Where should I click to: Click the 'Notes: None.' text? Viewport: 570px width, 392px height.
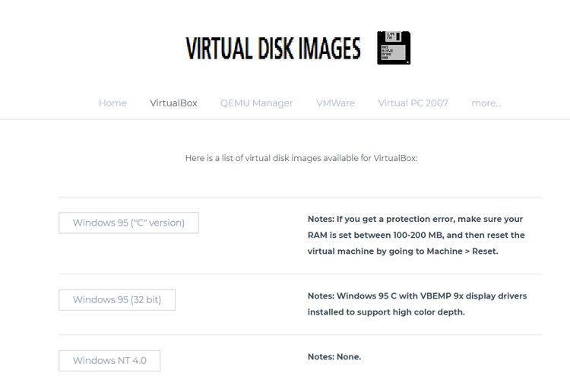[x=334, y=357]
